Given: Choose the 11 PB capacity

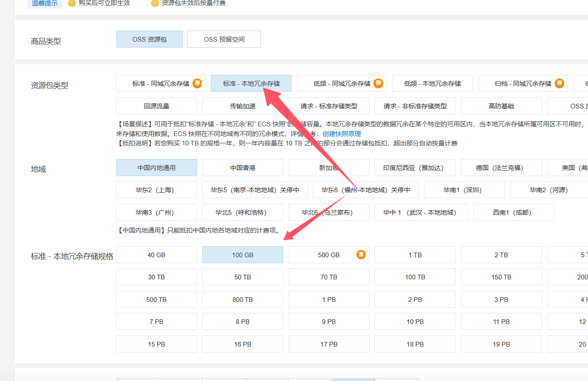Looking at the screenshot, I should pyautogui.click(x=502, y=321).
